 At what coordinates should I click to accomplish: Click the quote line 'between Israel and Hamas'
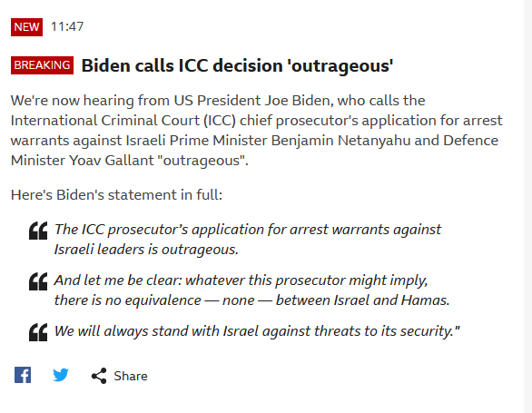[x=363, y=300]
